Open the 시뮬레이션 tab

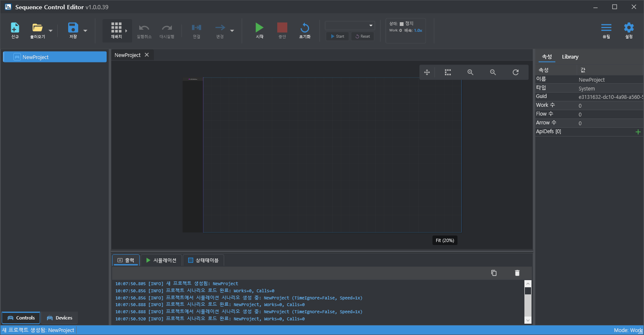coord(161,260)
